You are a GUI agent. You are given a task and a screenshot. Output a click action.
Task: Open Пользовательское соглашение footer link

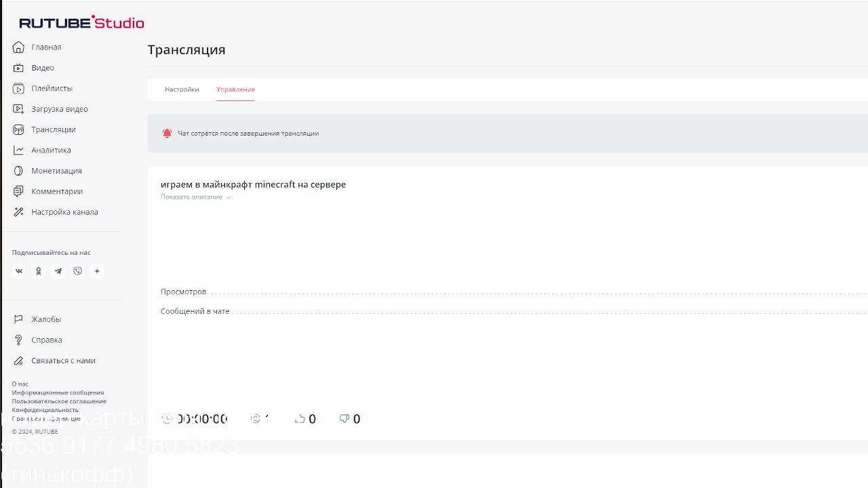(x=59, y=401)
